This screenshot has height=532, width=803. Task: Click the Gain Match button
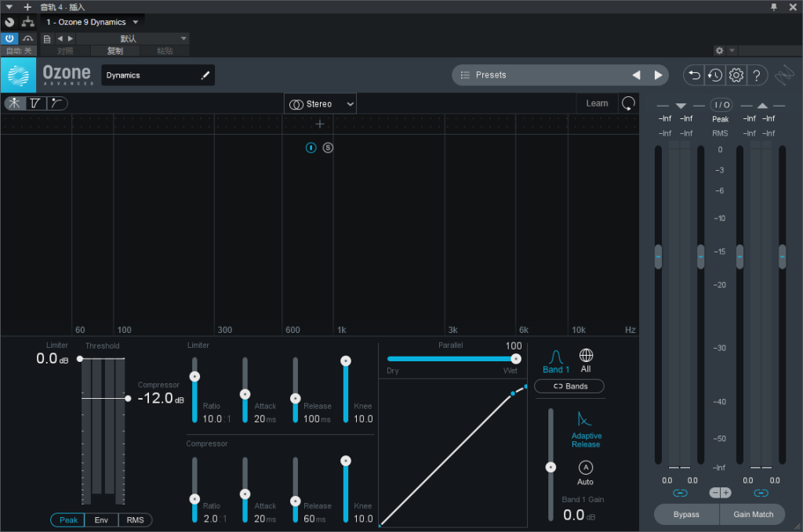[753, 515]
